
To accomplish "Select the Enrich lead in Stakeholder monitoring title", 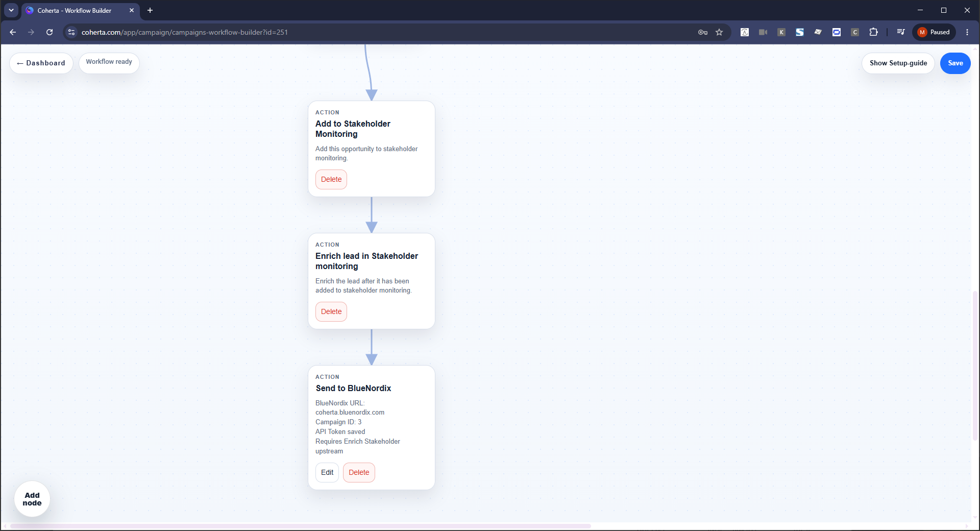I will (366, 261).
